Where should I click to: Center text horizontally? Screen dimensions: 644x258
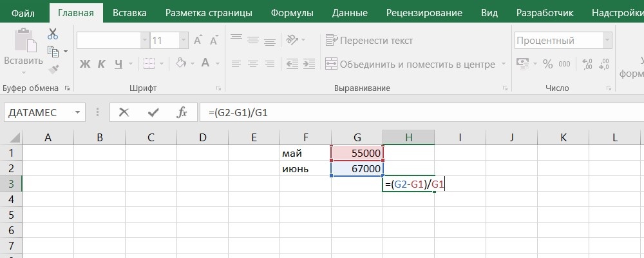point(253,64)
